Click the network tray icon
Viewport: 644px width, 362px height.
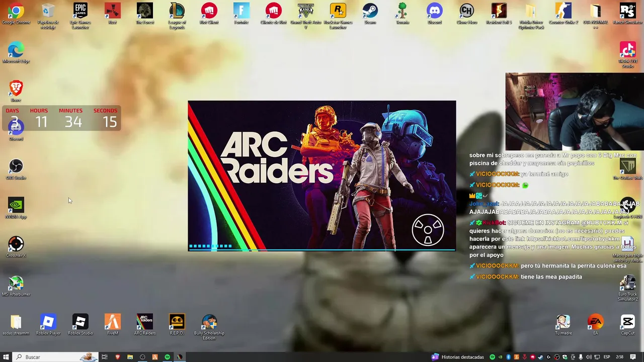[597, 357]
